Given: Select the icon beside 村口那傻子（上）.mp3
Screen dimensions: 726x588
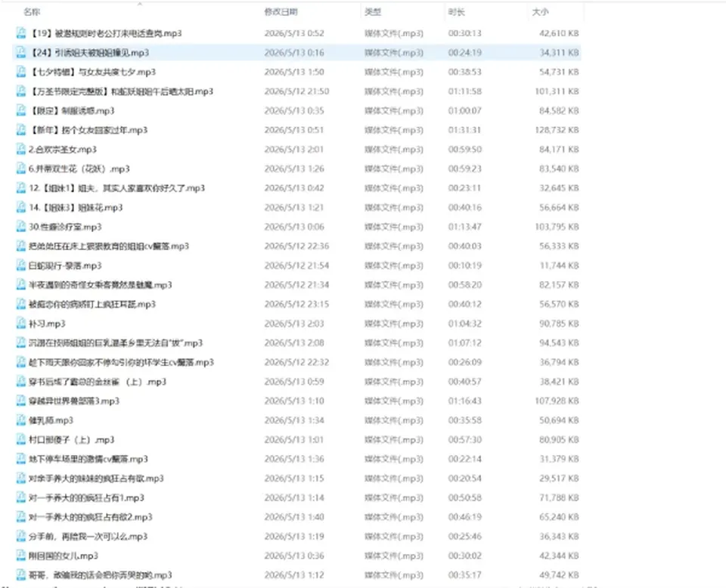Looking at the screenshot, I should (x=21, y=440).
